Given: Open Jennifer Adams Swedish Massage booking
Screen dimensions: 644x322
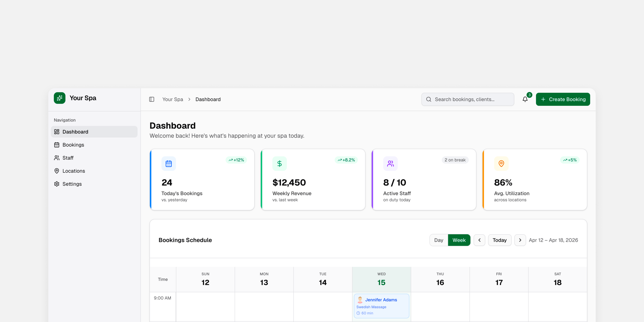Looking at the screenshot, I should click(381, 306).
